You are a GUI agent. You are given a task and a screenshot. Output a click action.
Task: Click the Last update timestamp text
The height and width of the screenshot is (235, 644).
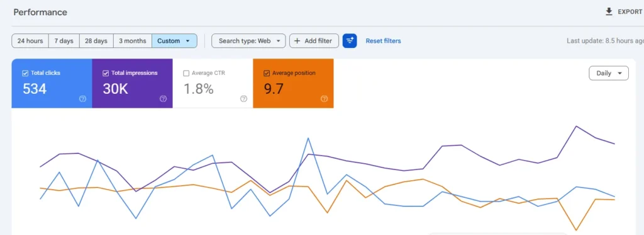(x=605, y=41)
